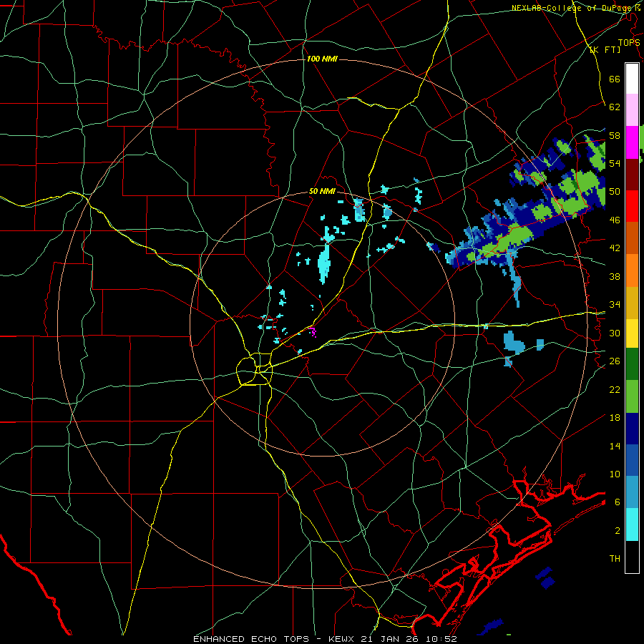The height and width of the screenshot is (644, 644).
Task: Click the 54 value on the scale
Action: pos(615,163)
